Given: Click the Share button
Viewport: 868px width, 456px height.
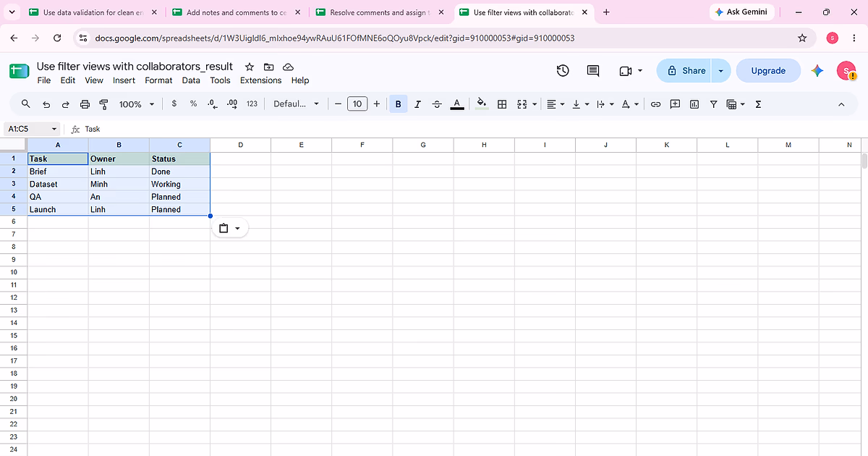Looking at the screenshot, I should (684, 70).
